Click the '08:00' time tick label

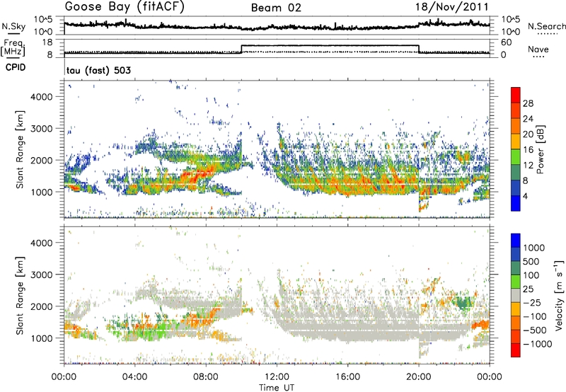(206, 377)
